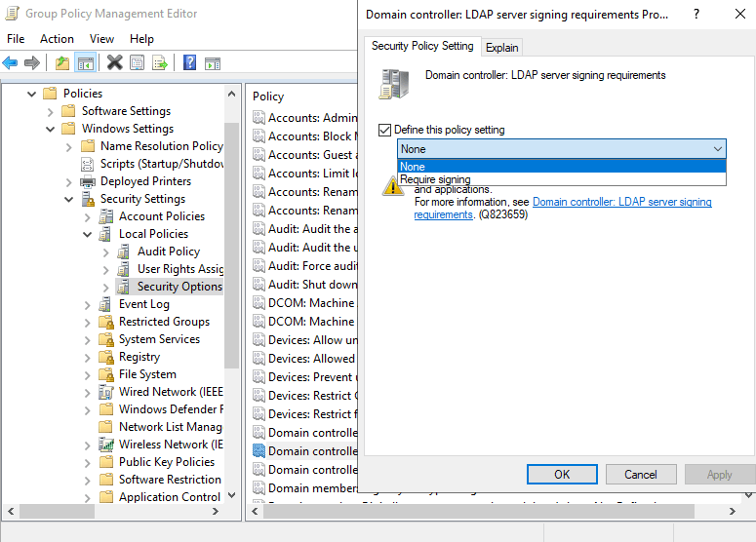The image size is (756, 542).
Task: Select File System tree item
Action: 147,374
